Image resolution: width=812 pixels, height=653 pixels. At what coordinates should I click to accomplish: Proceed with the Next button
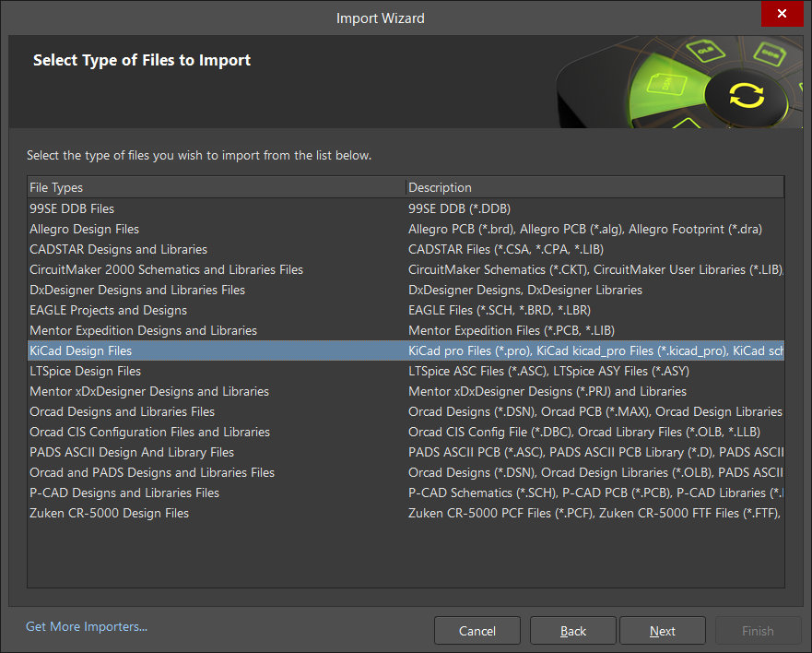click(662, 631)
